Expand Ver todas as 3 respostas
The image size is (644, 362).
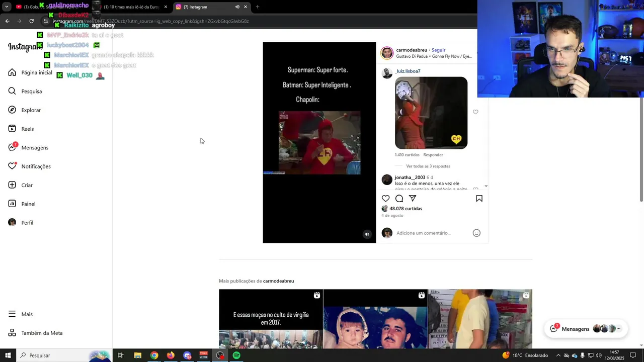click(428, 166)
